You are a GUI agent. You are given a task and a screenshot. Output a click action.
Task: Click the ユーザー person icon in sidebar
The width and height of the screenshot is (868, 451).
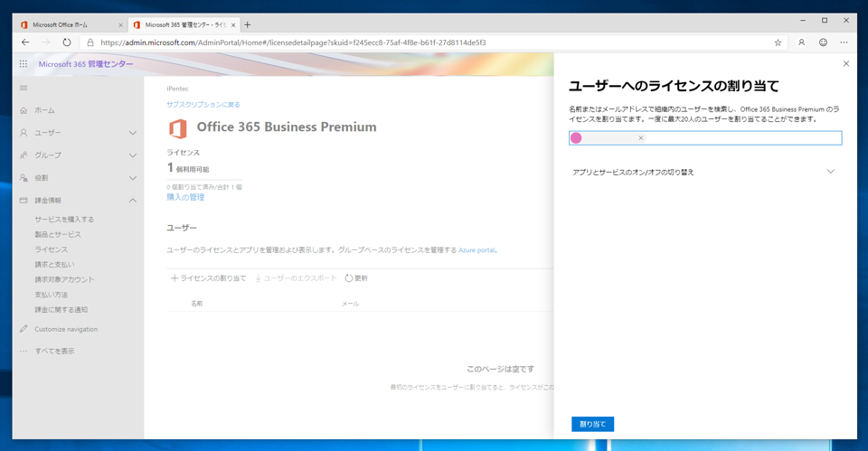click(x=24, y=133)
